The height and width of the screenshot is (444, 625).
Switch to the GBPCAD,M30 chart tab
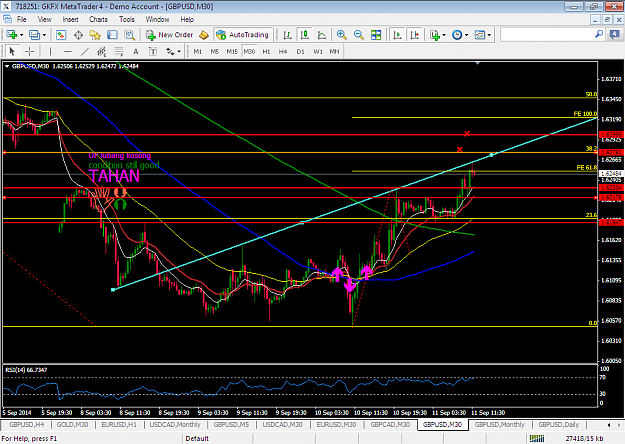point(390,425)
